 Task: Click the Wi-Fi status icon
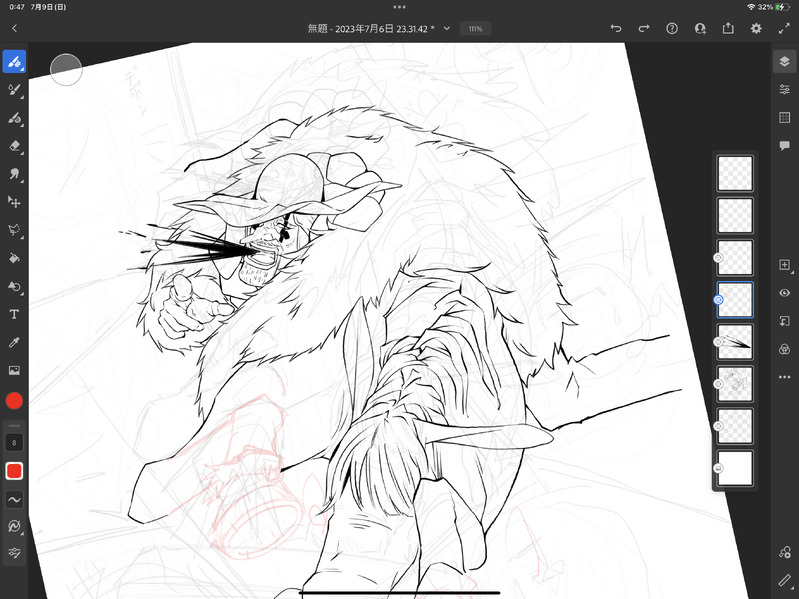(751, 7)
